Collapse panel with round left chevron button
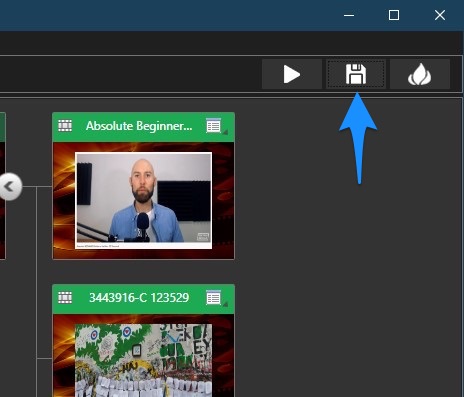464x397 pixels. [10, 187]
